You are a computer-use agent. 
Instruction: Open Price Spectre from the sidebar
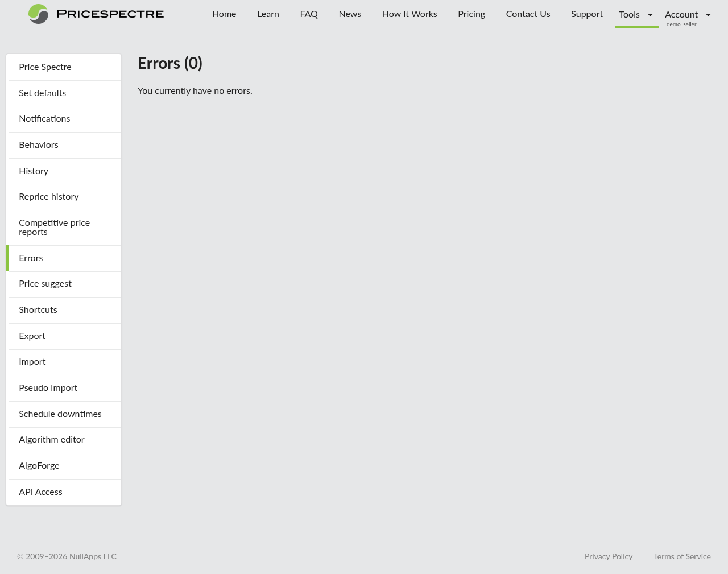click(45, 67)
